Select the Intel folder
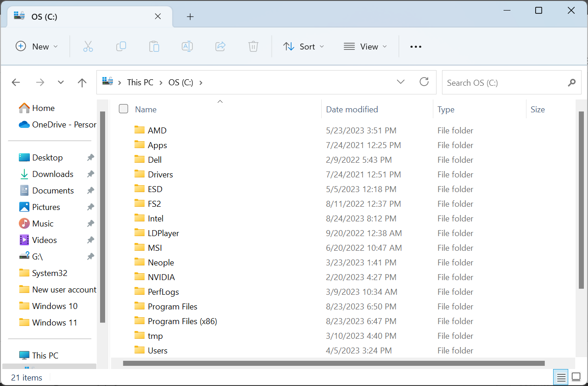The width and height of the screenshot is (588, 386). tap(149, 218)
